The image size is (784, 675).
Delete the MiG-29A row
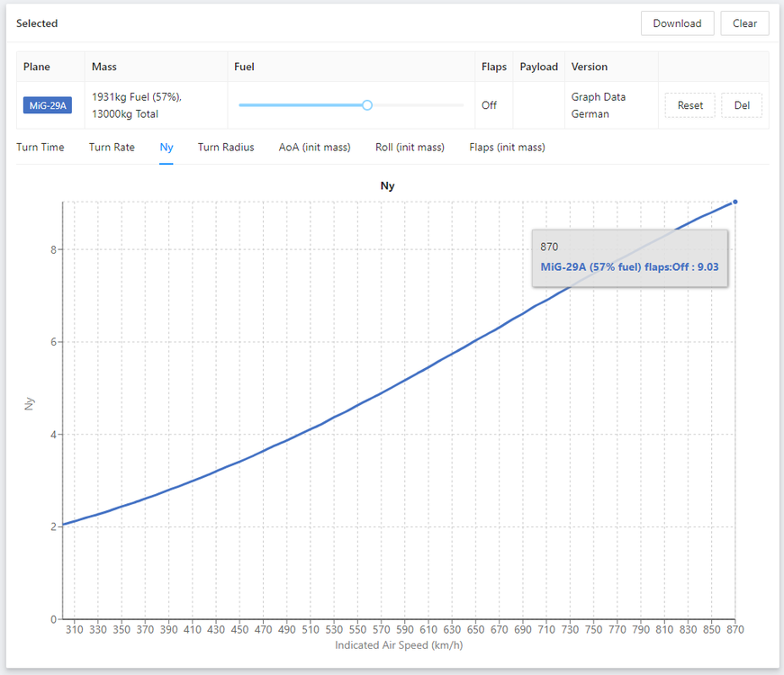tap(742, 105)
